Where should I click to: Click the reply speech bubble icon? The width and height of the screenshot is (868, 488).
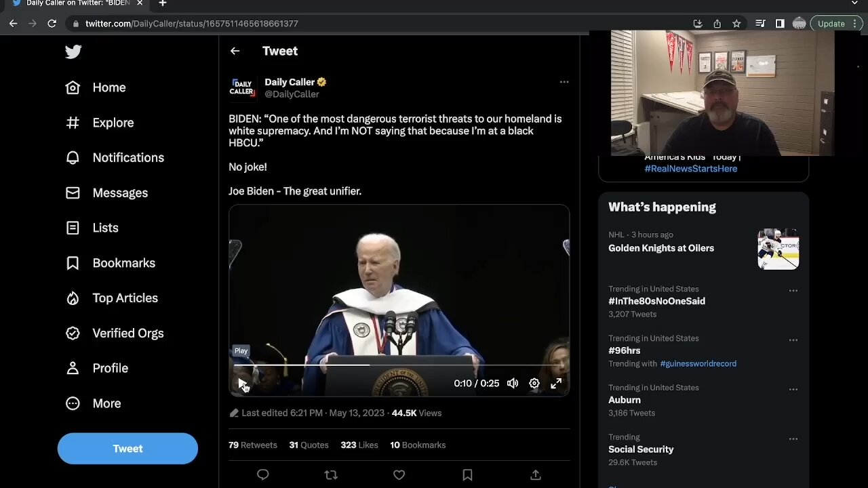263,475
